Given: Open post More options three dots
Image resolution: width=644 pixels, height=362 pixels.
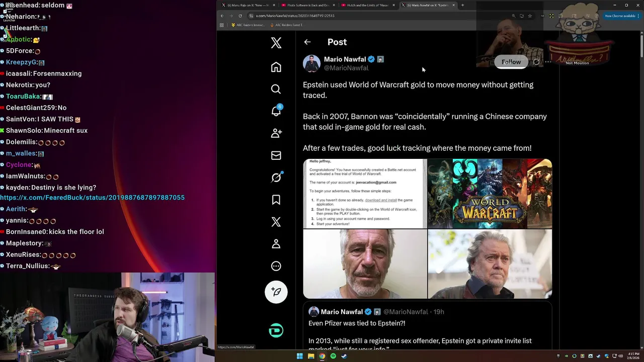Looking at the screenshot, I should click(x=548, y=62).
